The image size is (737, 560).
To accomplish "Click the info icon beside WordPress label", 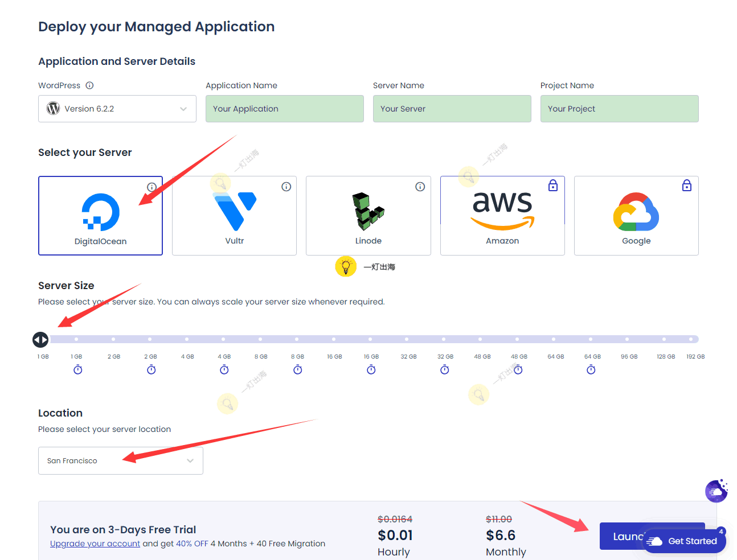I will (x=89, y=85).
